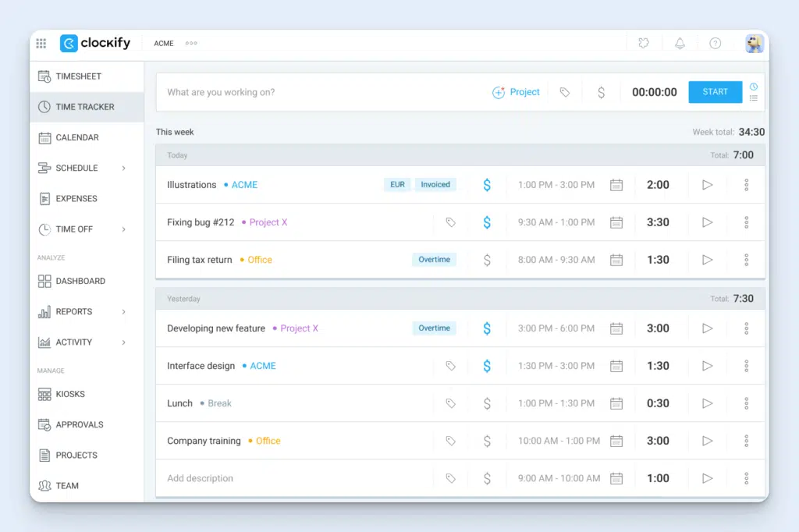Click the Project link in timer bar
Viewport: 799px width, 532px height.
click(x=517, y=92)
